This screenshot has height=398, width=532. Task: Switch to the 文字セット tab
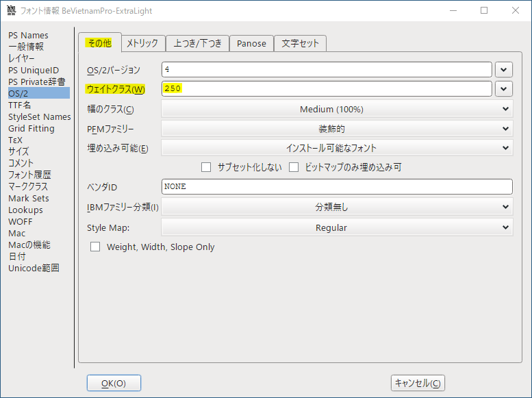point(301,43)
